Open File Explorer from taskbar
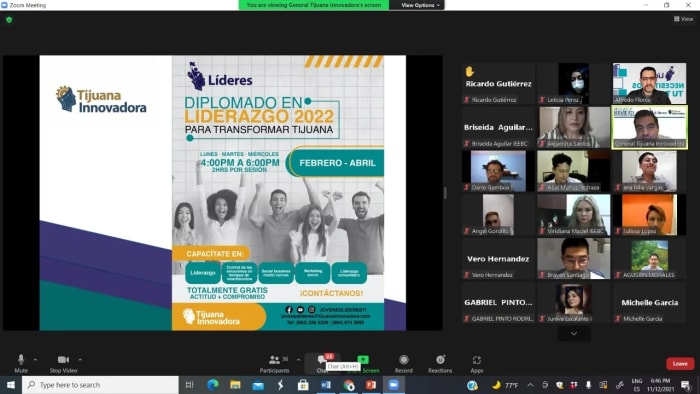This screenshot has height=394, width=700. coord(235,385)
